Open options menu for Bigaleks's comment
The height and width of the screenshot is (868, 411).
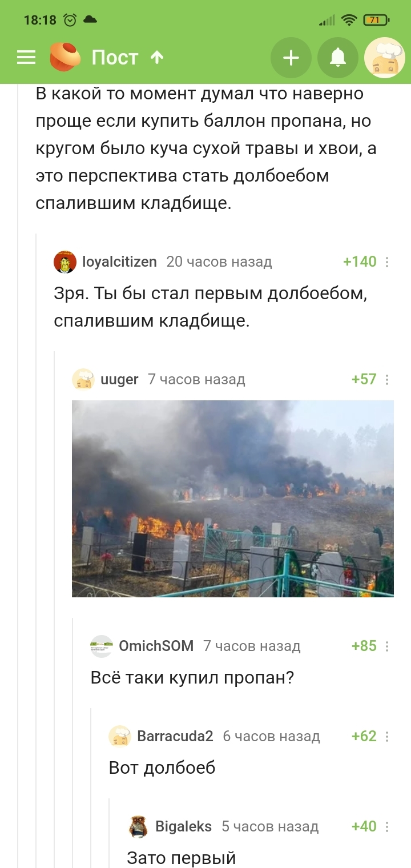[387, 826]
